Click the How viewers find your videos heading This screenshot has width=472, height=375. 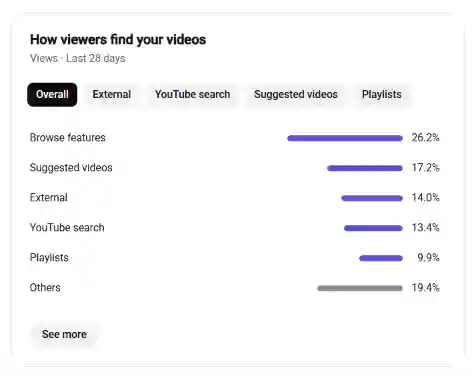118,40
